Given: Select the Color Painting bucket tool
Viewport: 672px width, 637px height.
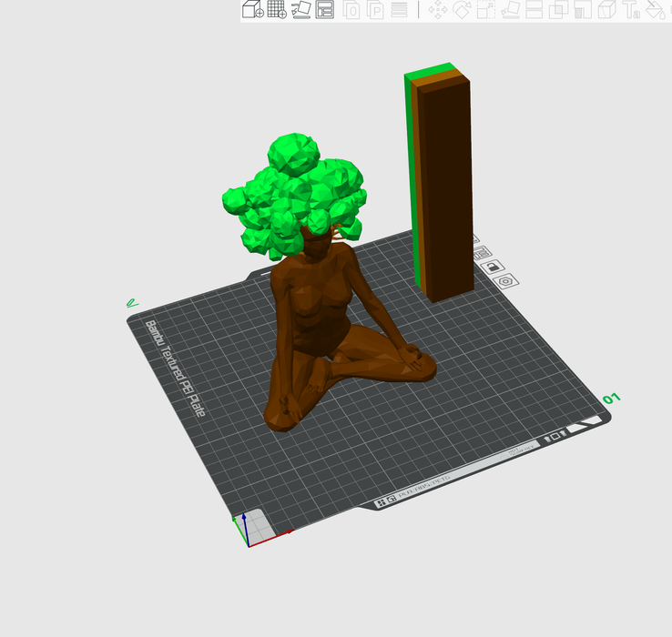Looking at the screenshot, I should pyautogui.click(x=656, y=10).
